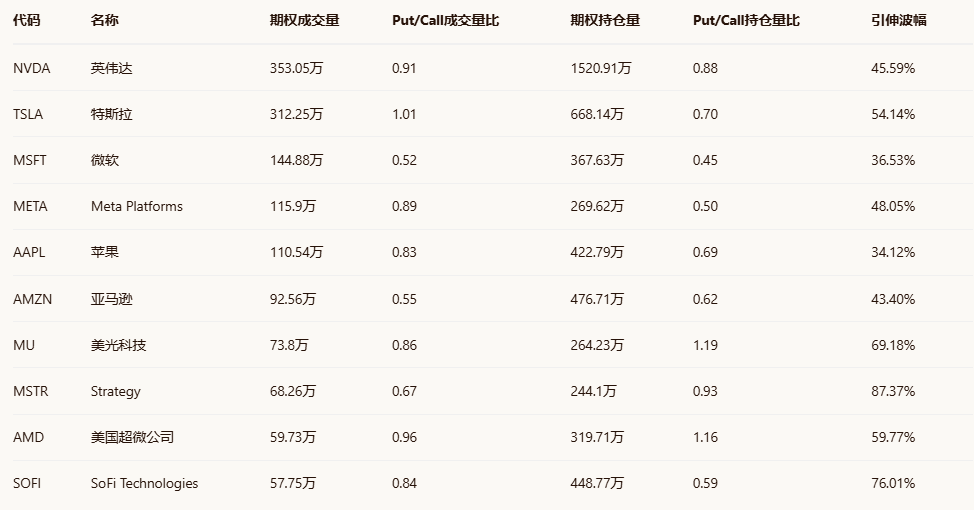The image size is (974, 510).
Task: Click the 代码 column header
Action: (x=27, y=20)
